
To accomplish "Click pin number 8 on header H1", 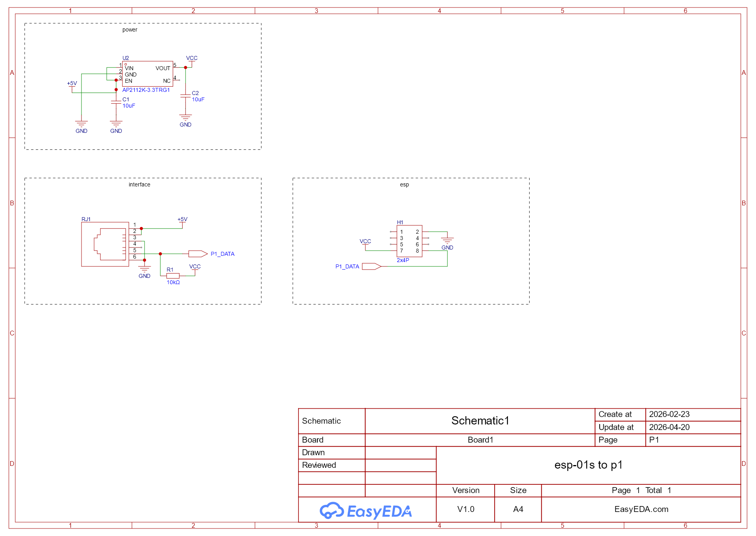I will tap(417, 251).
